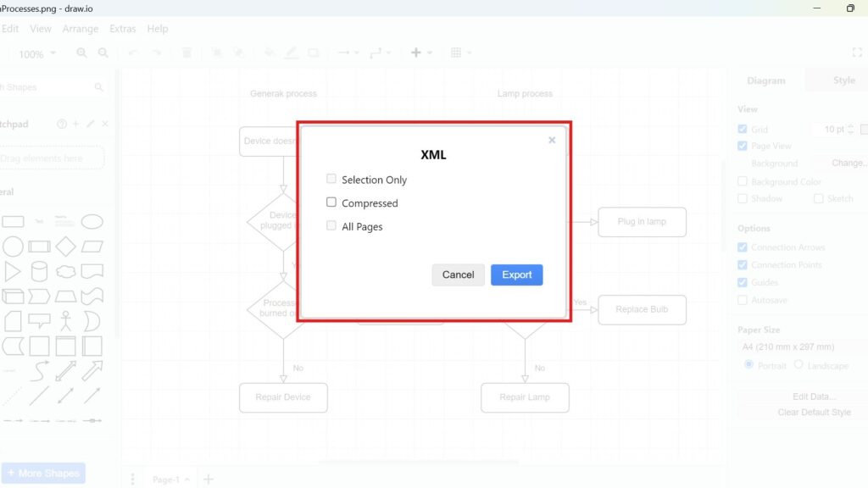Image resolution: width=868 pixels, height=488 pixels.
Task: Check the All Pages option
Action: (x=331, y=226)
